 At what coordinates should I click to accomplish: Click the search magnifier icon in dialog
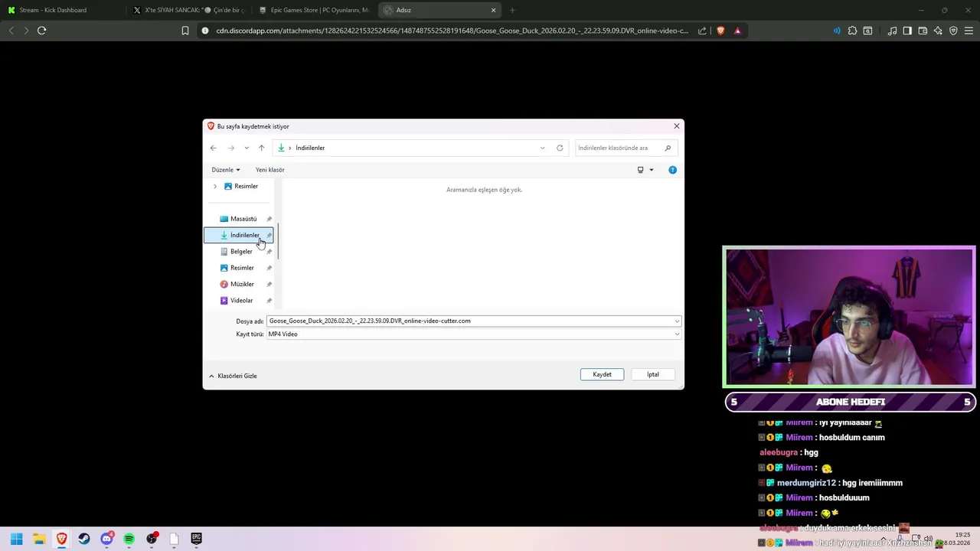point(668,148)
